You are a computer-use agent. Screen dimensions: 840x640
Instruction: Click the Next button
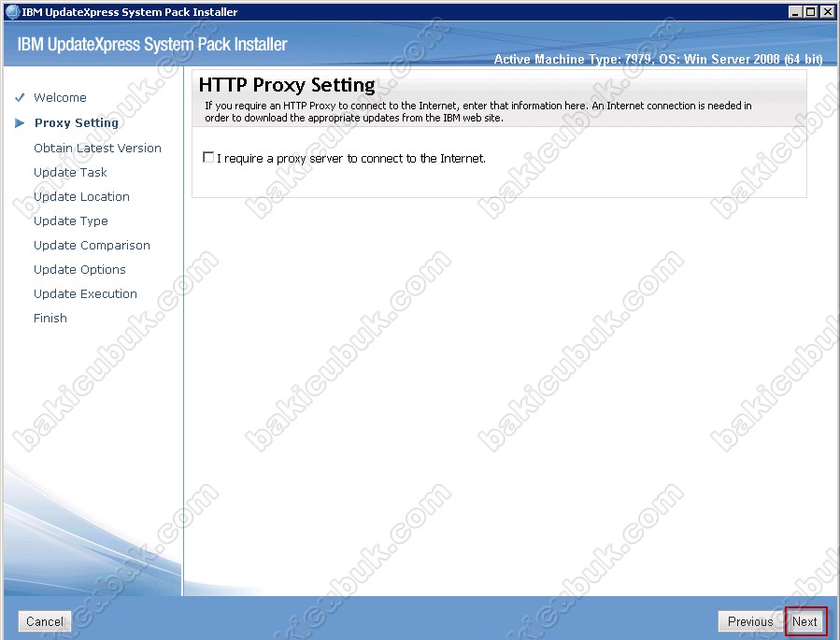[804, 621]
